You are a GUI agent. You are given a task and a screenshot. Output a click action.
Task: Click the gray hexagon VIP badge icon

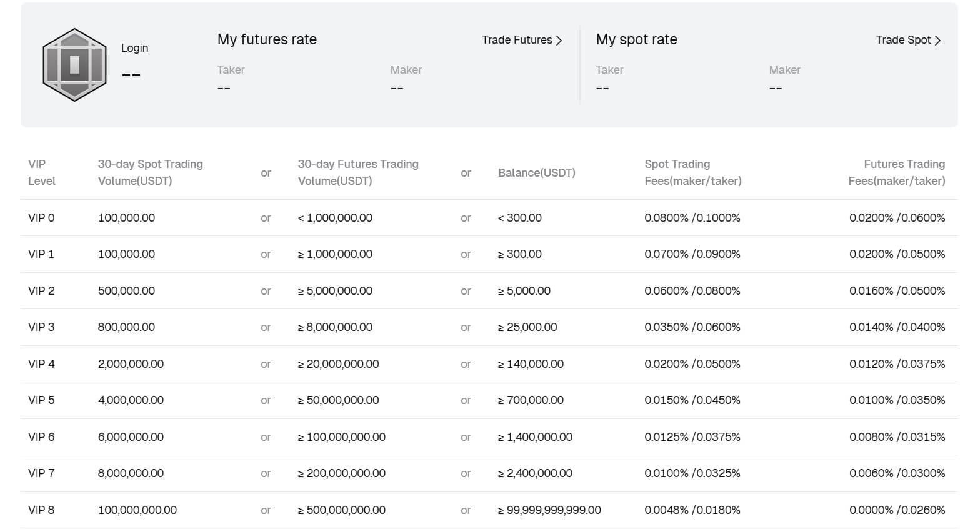tap(74, 65)
